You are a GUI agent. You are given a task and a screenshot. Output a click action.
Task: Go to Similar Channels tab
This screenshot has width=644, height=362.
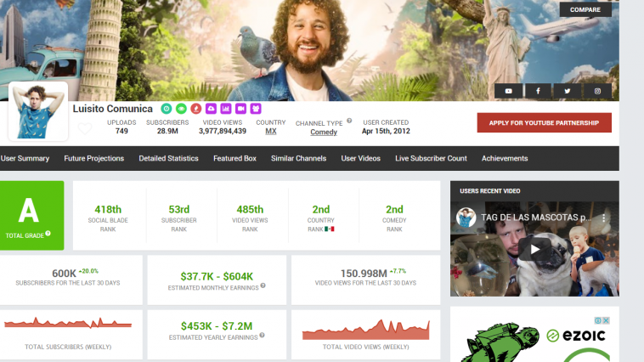click(298, 158)
